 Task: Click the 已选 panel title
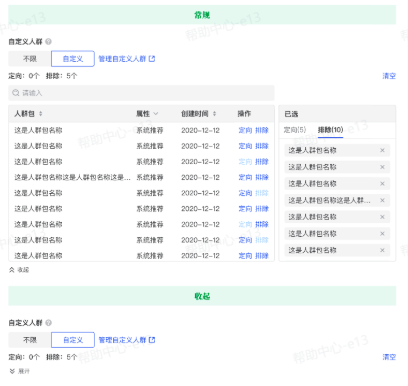pos(291,114)
